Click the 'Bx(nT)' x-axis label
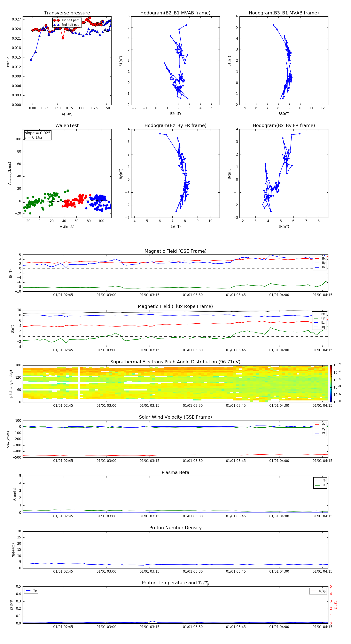 284,227
